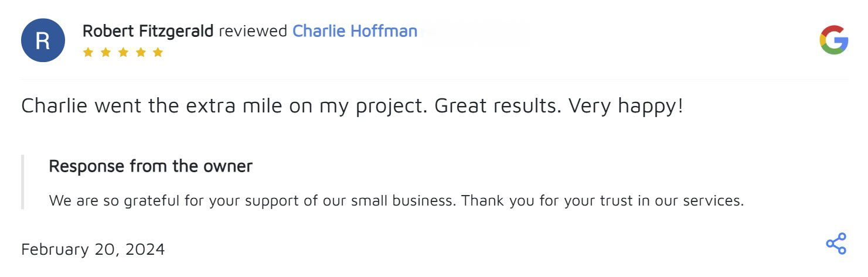Click the owner's thank-you response text
The width and height of the screenshot is (868, 277).
(x=396, y=201)
